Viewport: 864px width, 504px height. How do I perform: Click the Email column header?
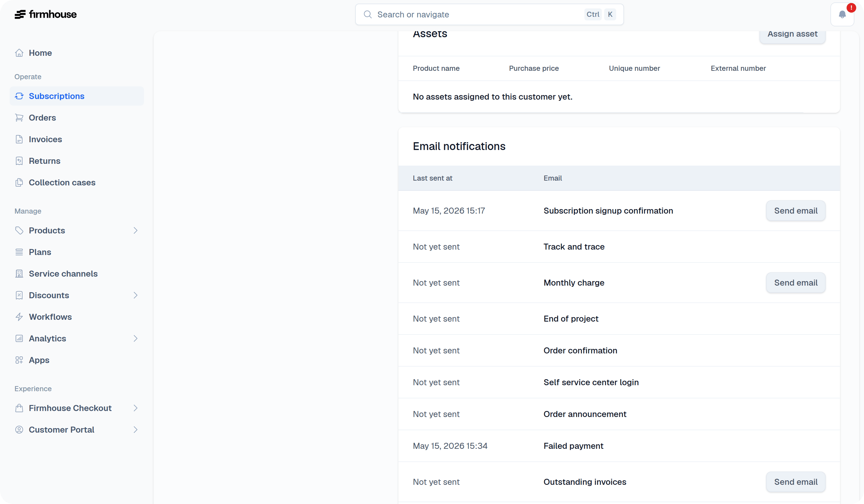click(553, 178)
